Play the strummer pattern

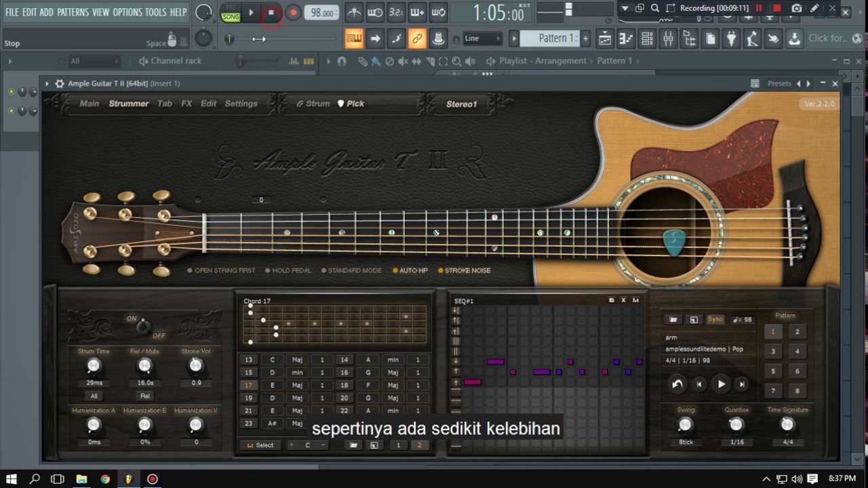[721, 384]
